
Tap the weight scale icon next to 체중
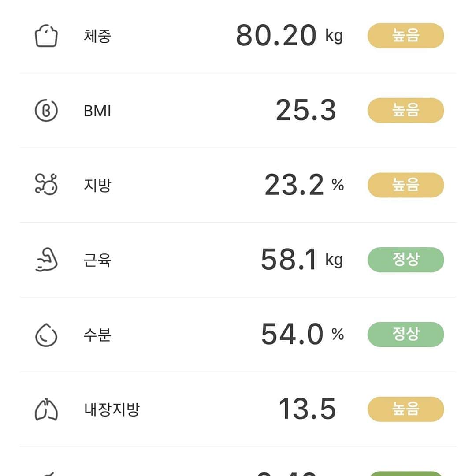46,36
